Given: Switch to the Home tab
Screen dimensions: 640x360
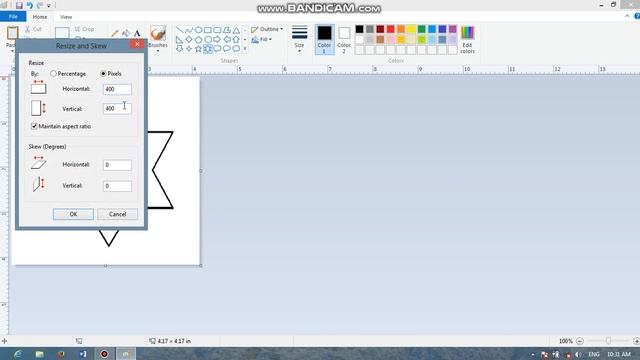Looking at the screenshot, I should point(40,17).
